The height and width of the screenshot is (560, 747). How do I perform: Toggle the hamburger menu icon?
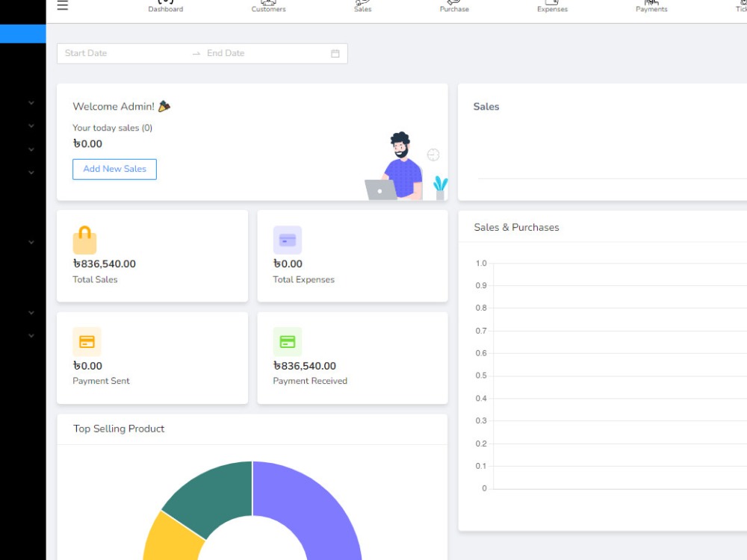63,5
